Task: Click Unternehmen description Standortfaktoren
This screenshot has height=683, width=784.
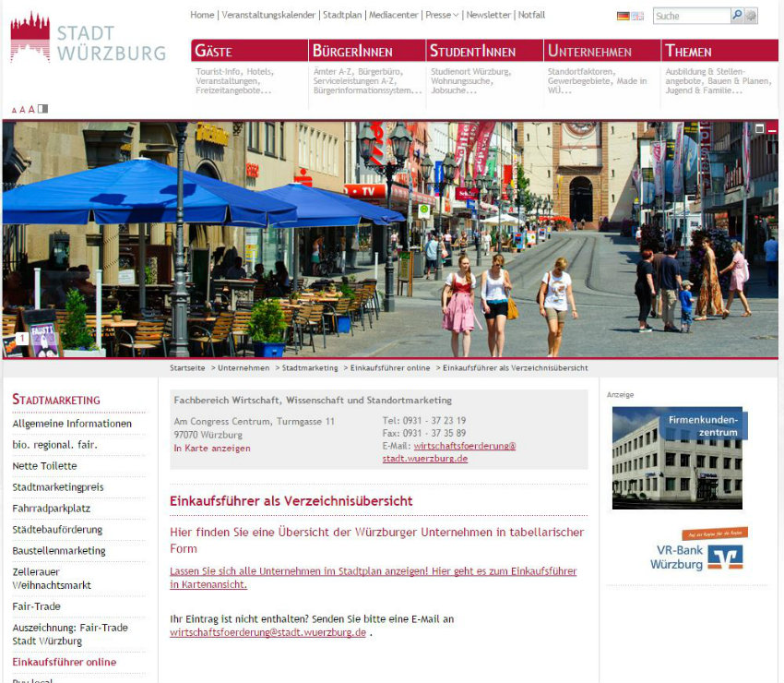Action: (598, 81)
